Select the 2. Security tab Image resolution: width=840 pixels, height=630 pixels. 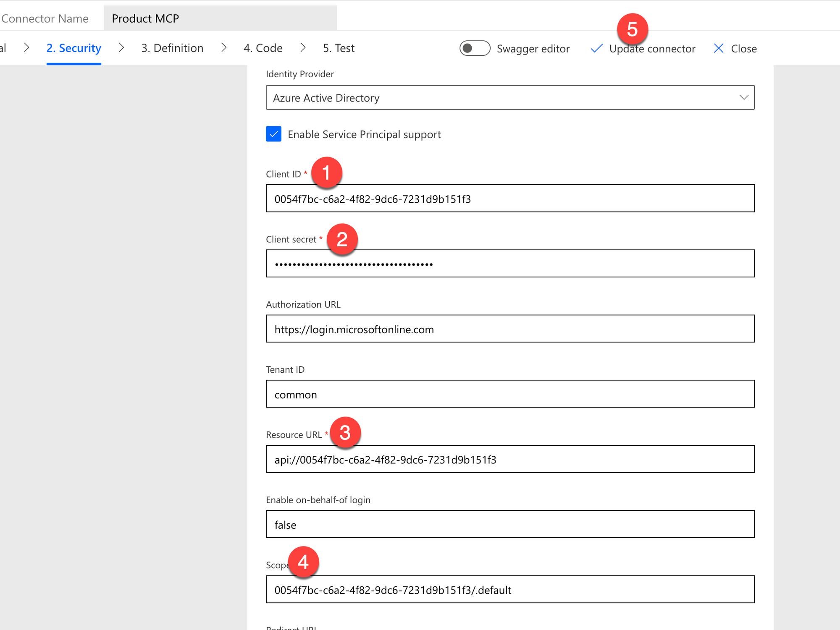[74, 48]
